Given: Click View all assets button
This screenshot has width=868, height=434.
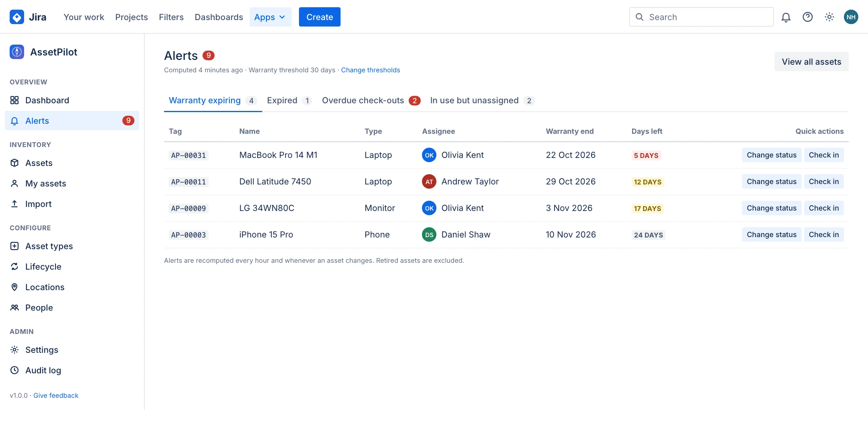Looking at the screenshot, I should click(x=811, y=61).
